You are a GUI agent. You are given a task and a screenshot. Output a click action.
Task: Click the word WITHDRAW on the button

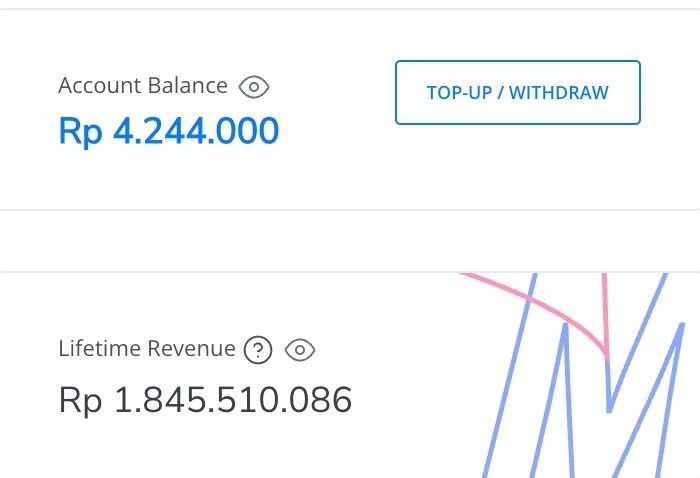558,93
